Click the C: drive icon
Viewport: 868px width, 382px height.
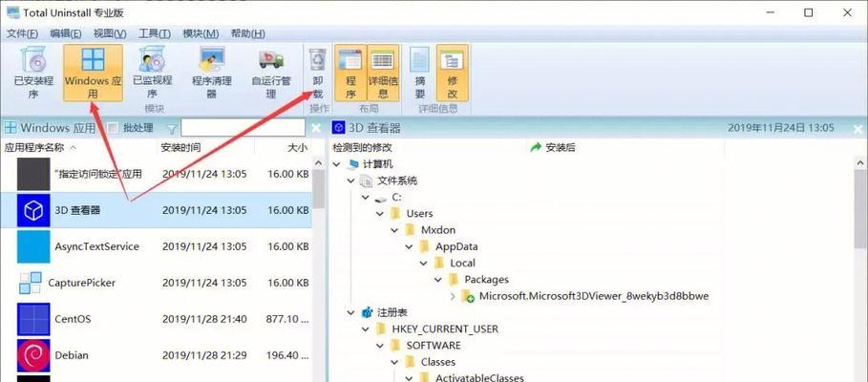pos(381,199)
